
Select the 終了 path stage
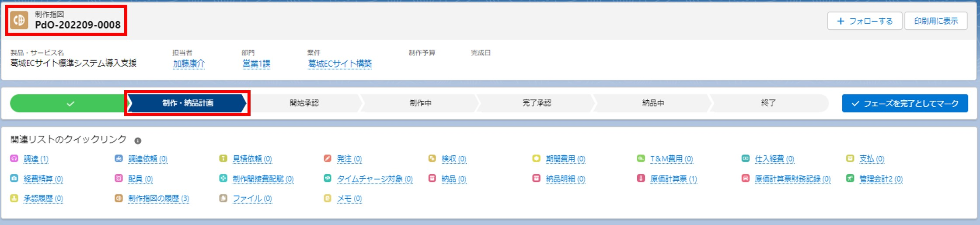point(768,103)
